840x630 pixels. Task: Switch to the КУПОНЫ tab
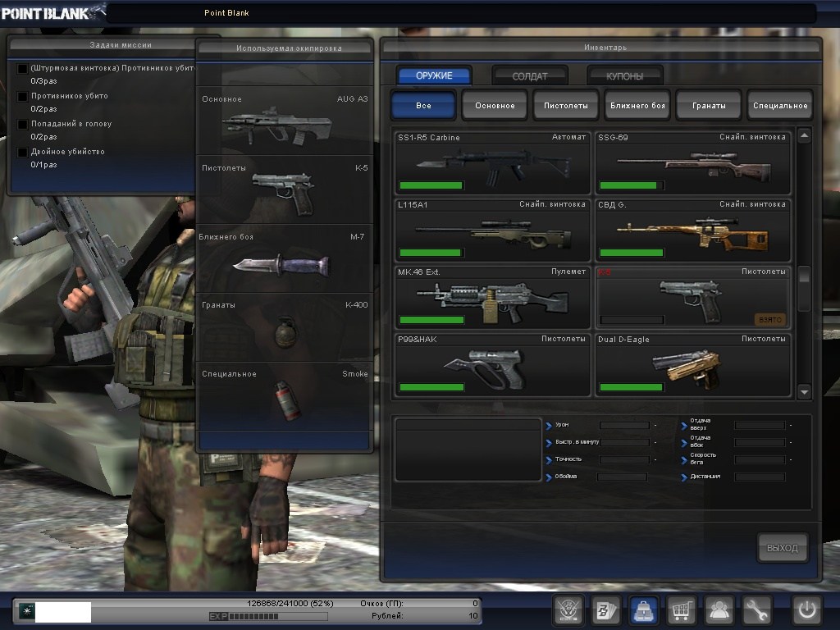pyautogui.click(x=624, y=76)
